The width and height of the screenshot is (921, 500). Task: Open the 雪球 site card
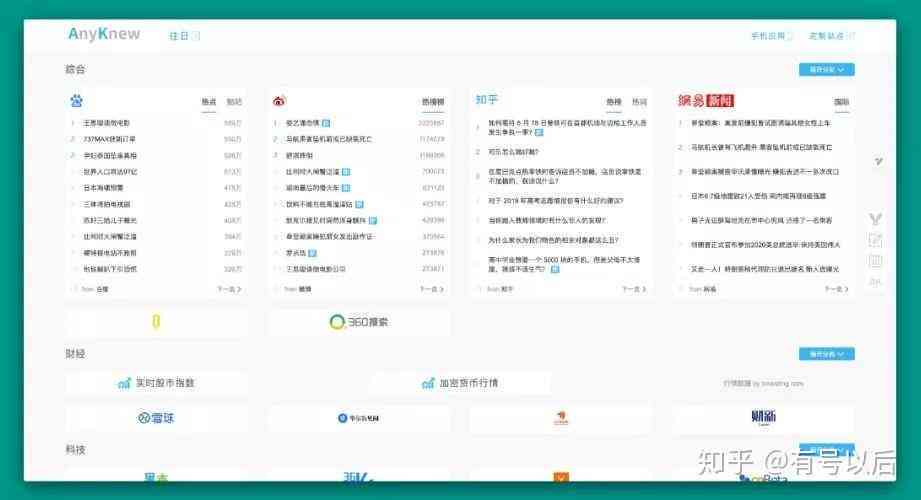[156, 418]
